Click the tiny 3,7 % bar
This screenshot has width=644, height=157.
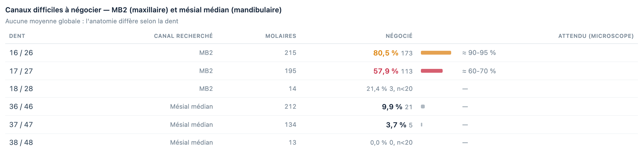[x=421, y=125]
